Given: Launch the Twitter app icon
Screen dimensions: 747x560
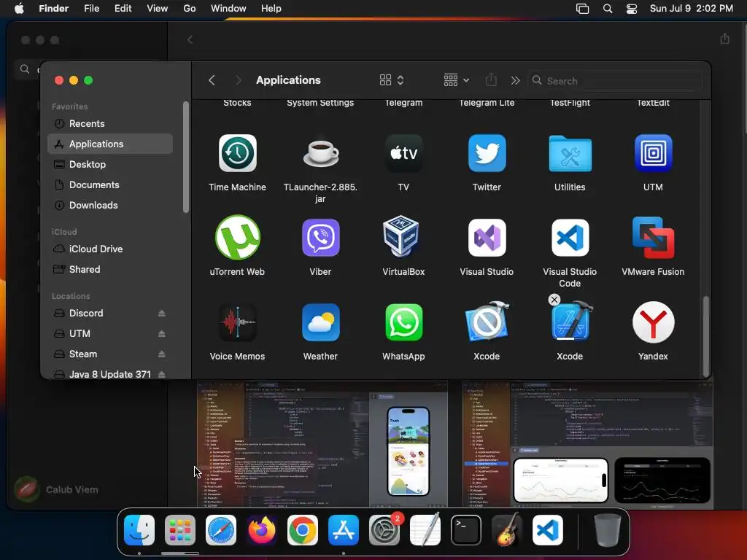Looking at the screenshot, I should click(x=487, y=153).
